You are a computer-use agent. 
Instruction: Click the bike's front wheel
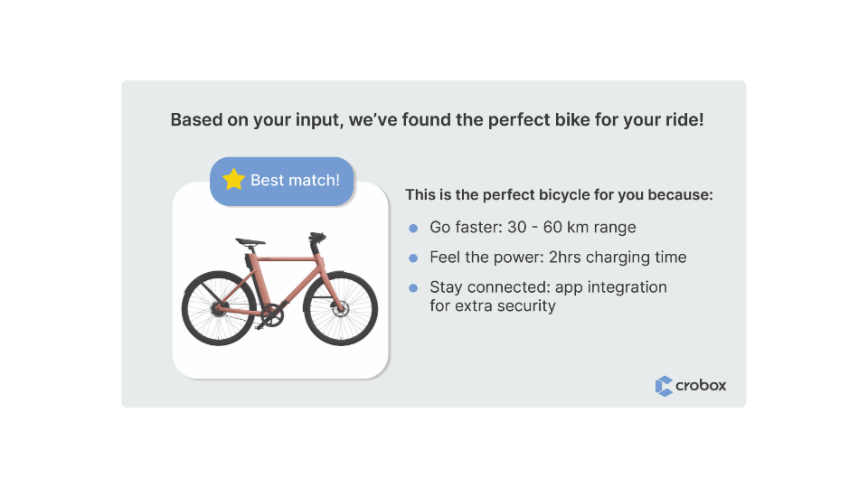tap(340, 308)
